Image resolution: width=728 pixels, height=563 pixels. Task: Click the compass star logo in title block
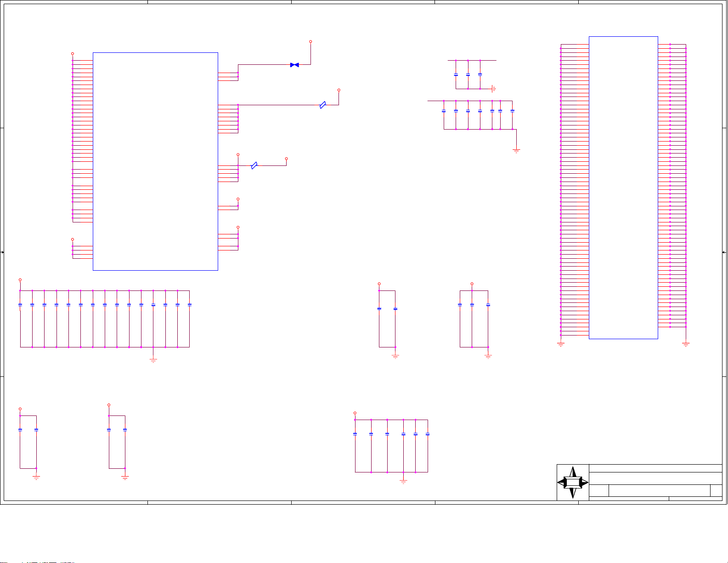(573, 483)
